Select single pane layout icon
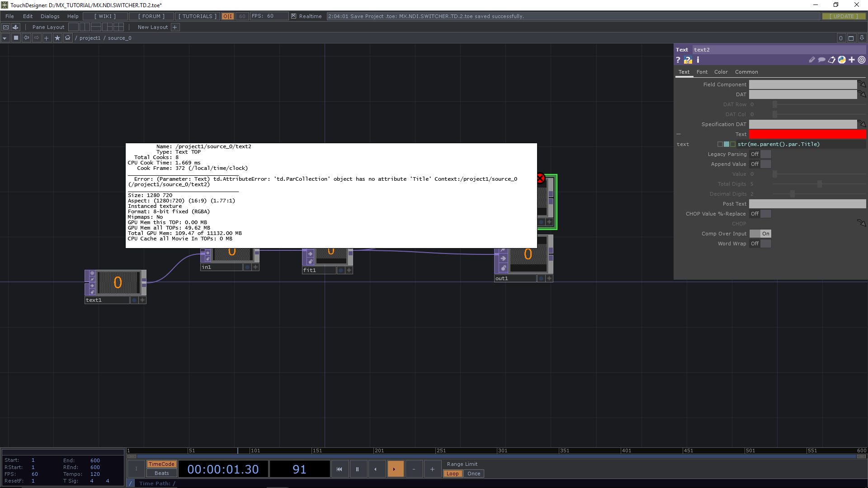868x488 pixels. (73, 27)
